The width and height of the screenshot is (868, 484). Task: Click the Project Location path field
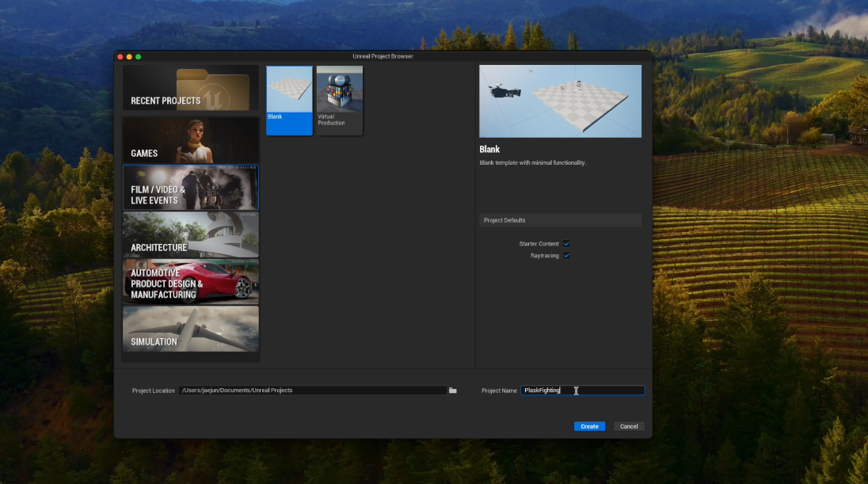click(x=312, y=391)
